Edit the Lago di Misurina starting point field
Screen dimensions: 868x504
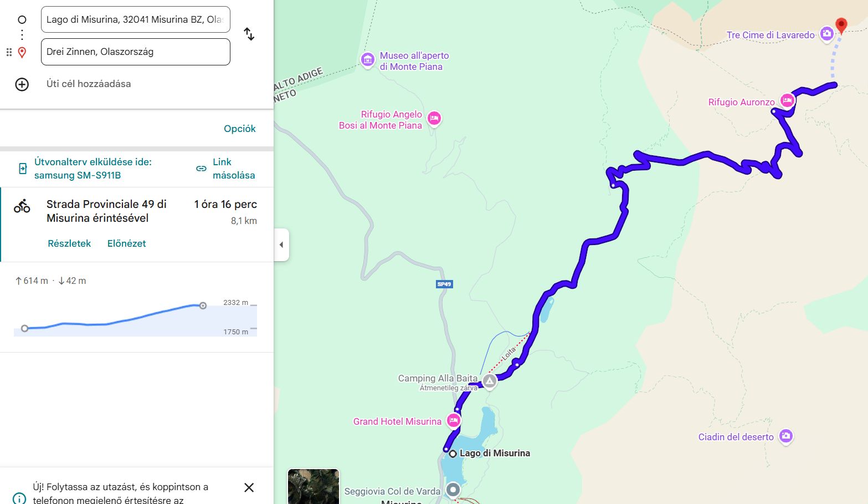[x=136, y=19]
